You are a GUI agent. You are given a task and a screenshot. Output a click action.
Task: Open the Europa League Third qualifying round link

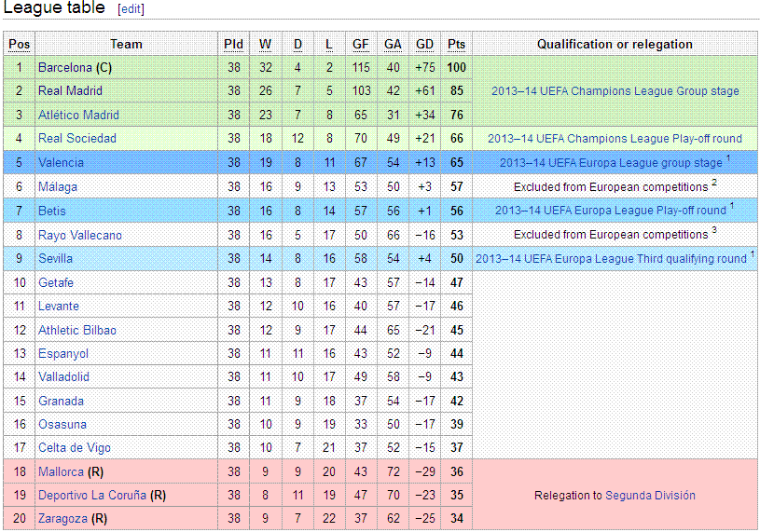[611, 258]
